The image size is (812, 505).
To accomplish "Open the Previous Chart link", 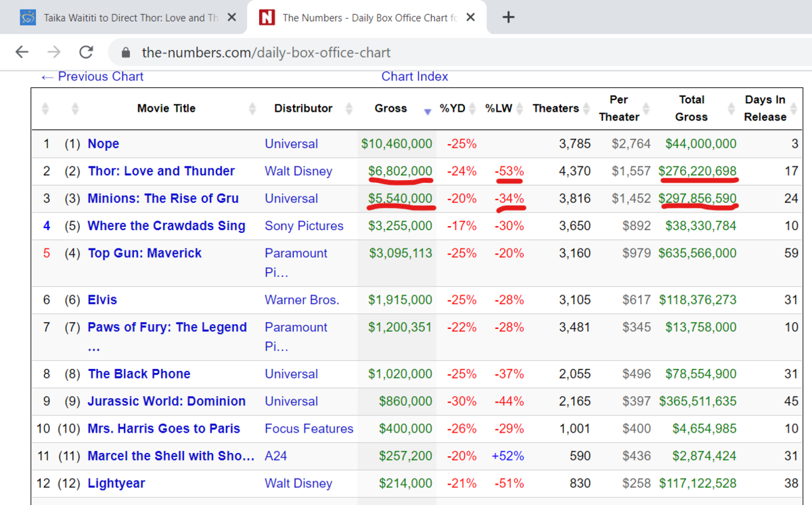I will (x=93, y=76).
